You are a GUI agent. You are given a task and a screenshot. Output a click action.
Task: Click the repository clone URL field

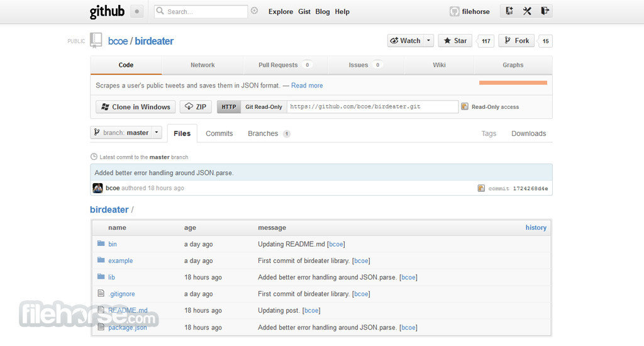(372, 107)
